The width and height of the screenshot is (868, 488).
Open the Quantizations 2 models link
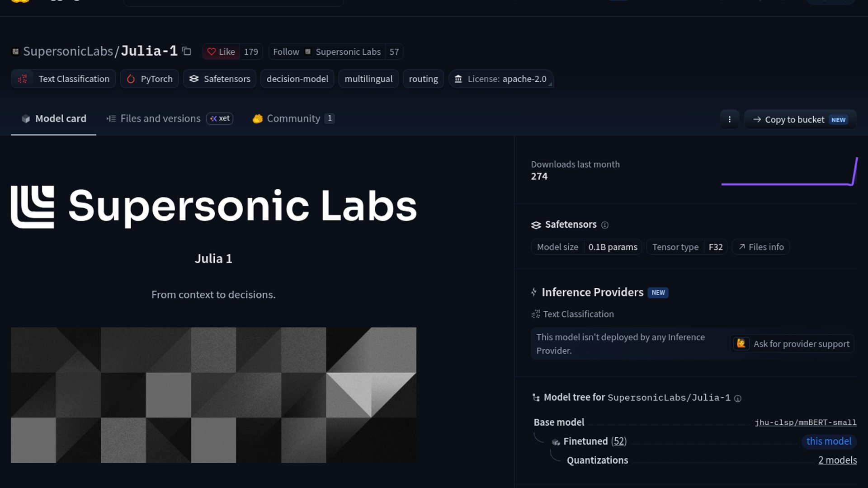(837, 460)
